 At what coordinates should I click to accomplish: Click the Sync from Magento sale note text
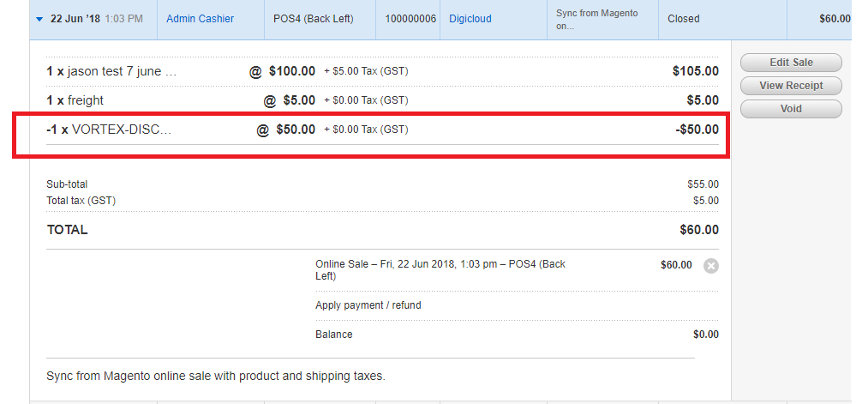[x=216, y=377]
